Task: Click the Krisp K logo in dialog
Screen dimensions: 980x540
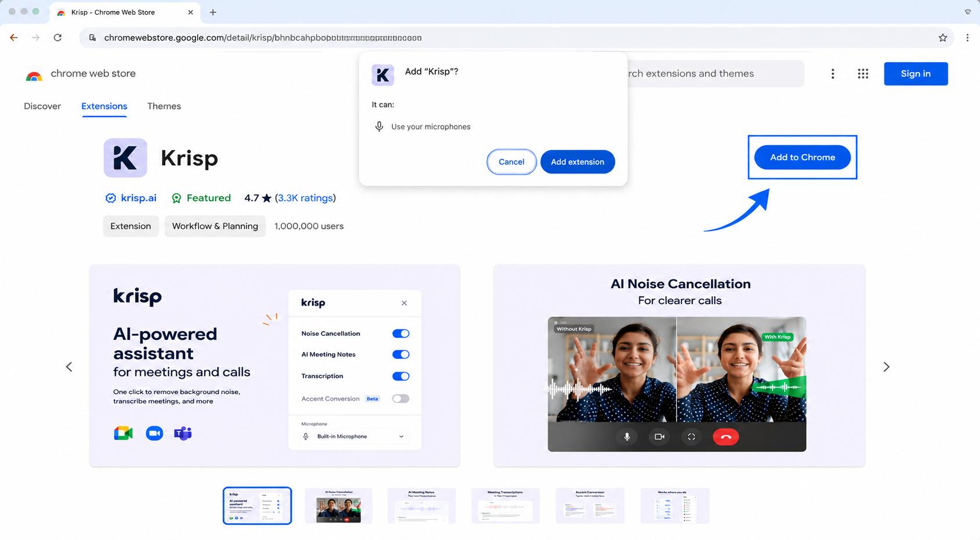Action: coord(383,75)
